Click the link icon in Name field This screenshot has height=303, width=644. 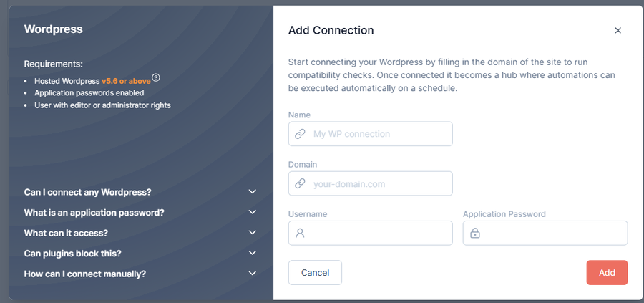(x=301, y=134)
